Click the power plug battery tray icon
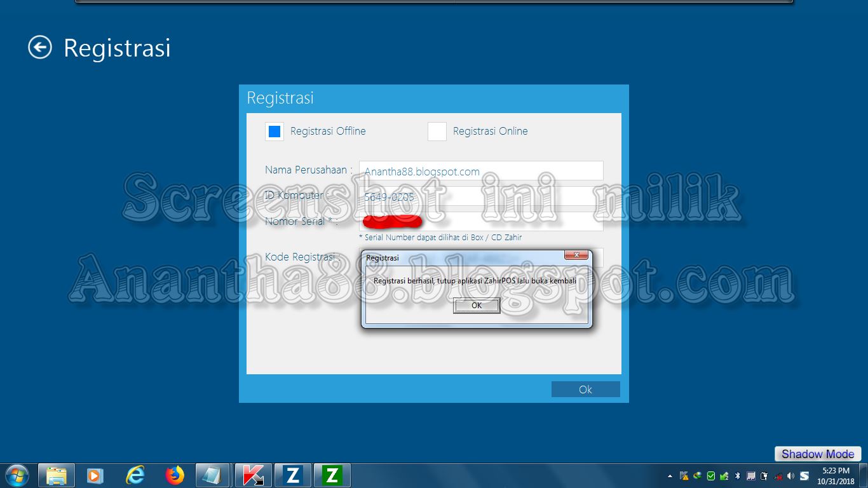The height and width of the screenshot is (488, 868). [x=764, y=476]
